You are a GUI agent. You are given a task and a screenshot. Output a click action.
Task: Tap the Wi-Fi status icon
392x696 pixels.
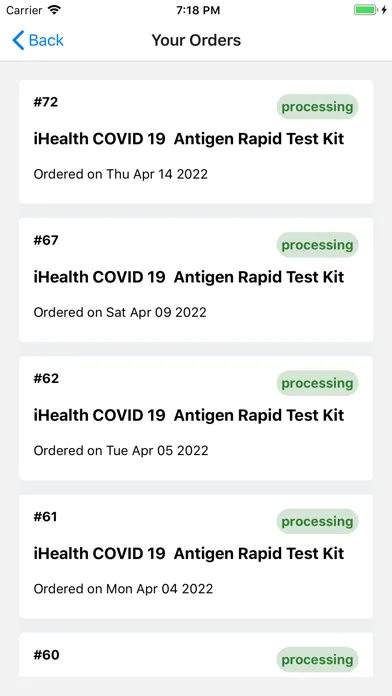click(x=55, y=10)
